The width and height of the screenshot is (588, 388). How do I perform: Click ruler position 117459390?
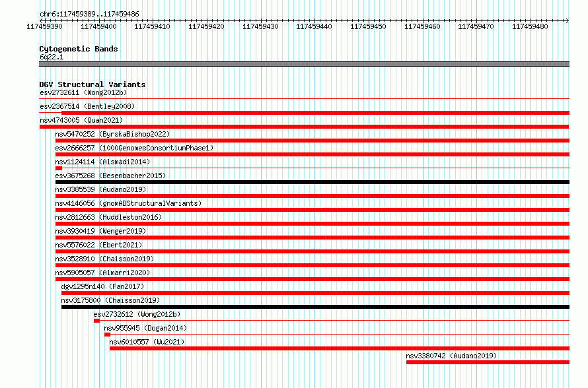[44, 26]
